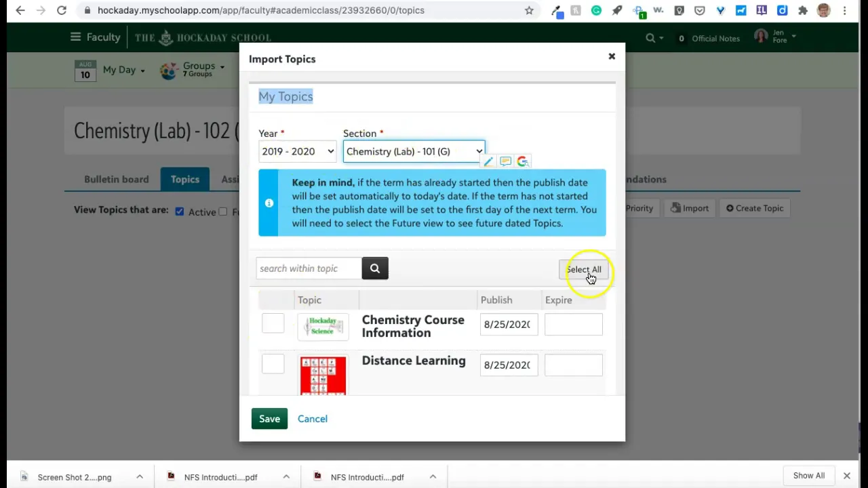Viewport: 868px width, 488px height.
Task: Click the My Topics heading
Action: coord(285,96)
